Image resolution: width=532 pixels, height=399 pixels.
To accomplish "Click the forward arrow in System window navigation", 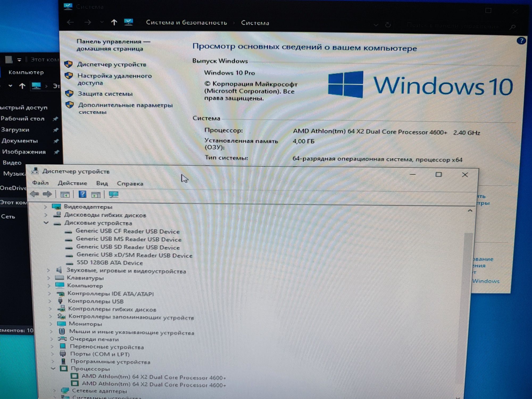I will (x=88, y=22).
